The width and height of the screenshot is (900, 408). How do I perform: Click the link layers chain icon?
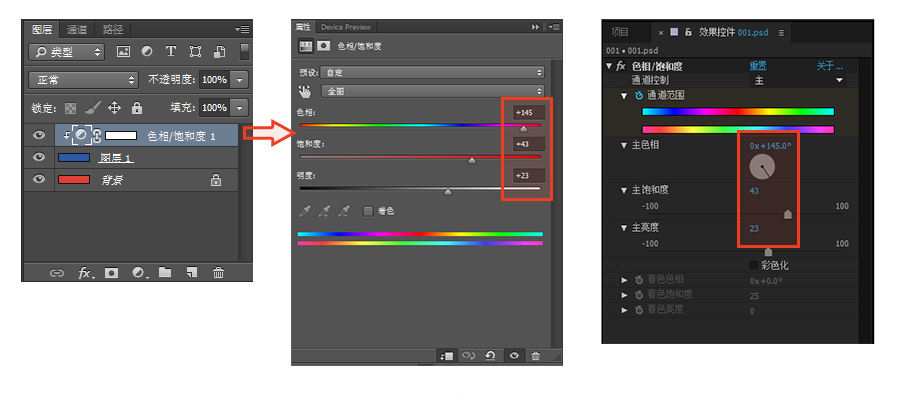(x=57, y=272)
